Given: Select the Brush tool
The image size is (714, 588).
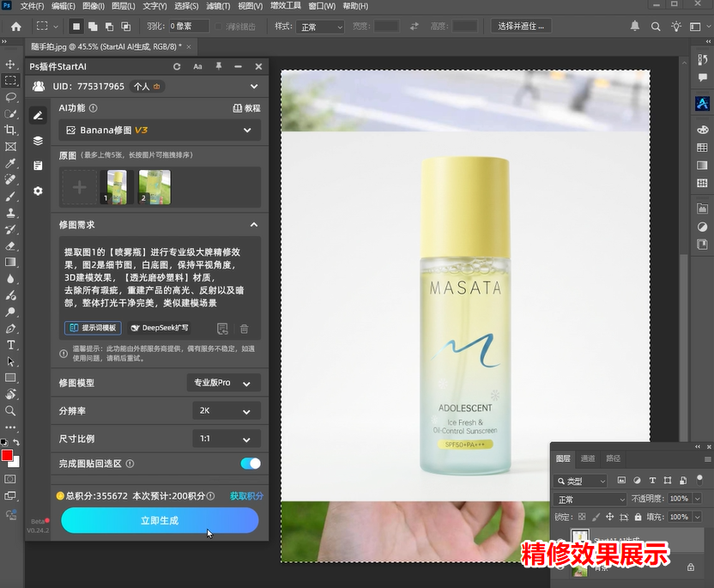Looking at the screenshot, I should [x=10, y=197].
